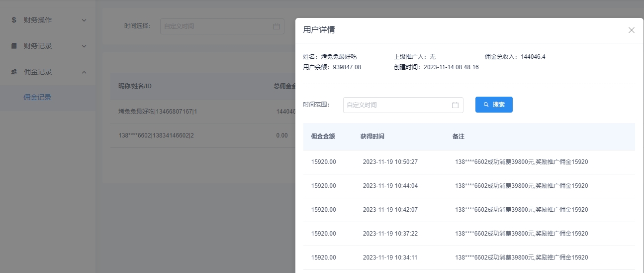Click the 昵称/姓名/ID column header

135,86
